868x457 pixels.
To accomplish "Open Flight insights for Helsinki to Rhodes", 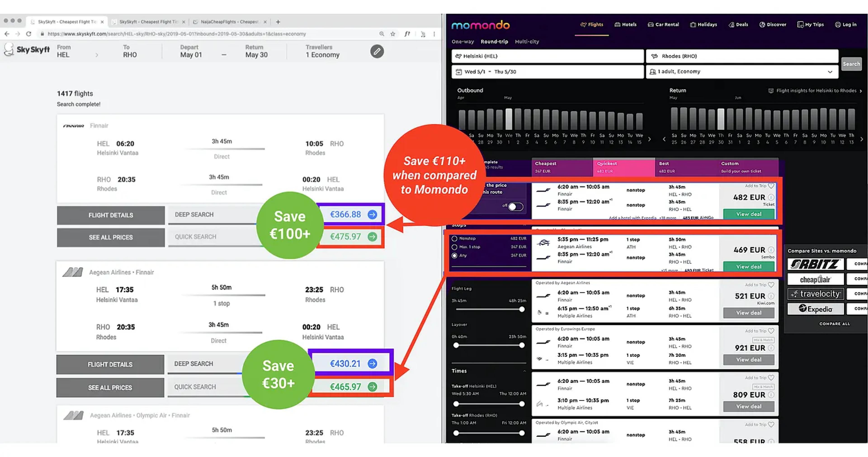I will click(815, 91).
